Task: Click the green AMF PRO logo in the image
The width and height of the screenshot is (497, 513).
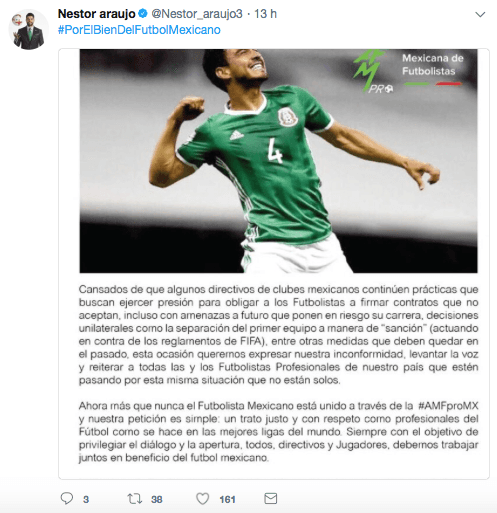Action: pyautogui.click(x=373, y=71)
